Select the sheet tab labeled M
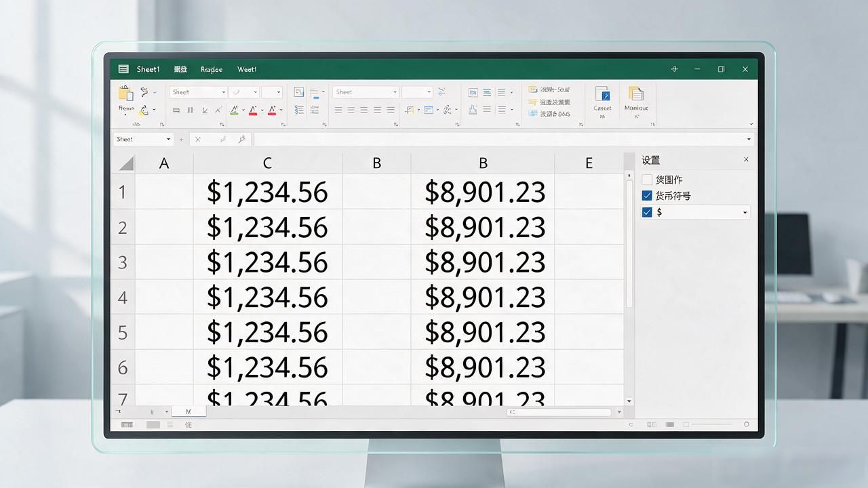868x488 pixels. pos(189,411)
